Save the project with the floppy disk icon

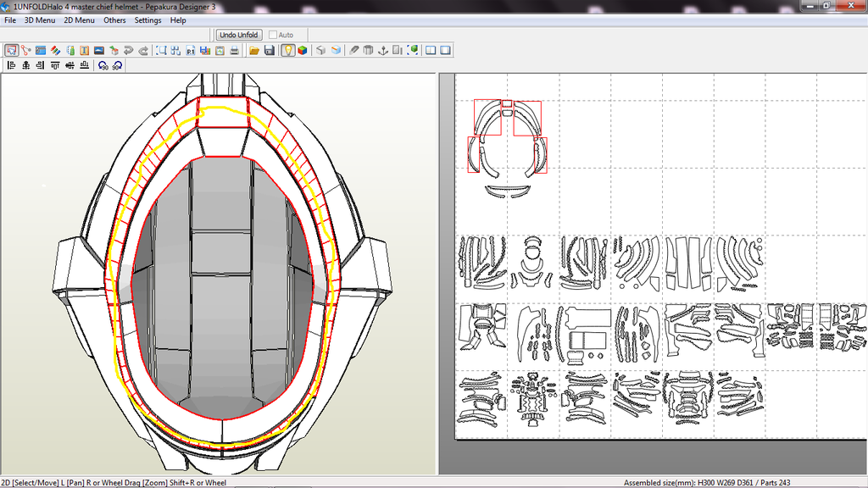(269, 50)
